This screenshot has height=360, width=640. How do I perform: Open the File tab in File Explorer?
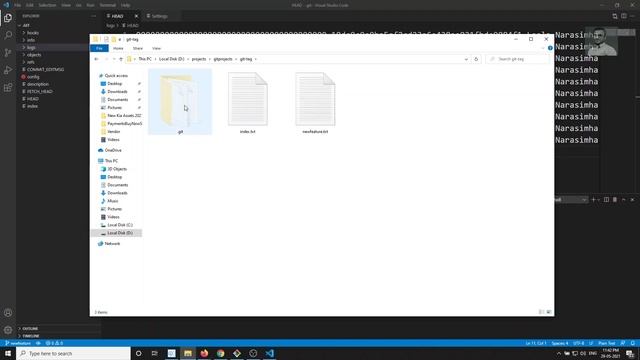tap(99, 48)
